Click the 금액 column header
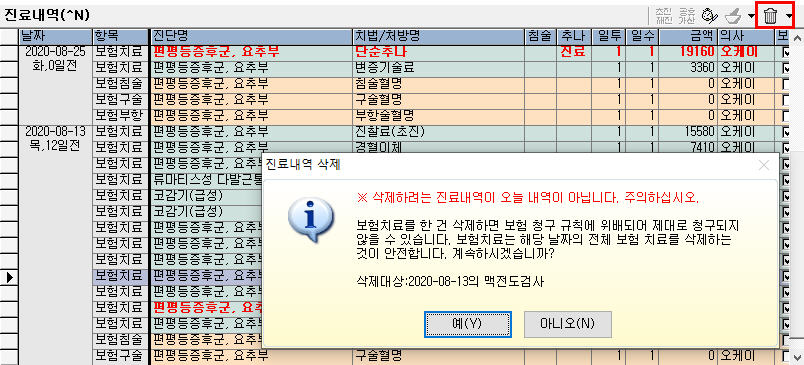This screenshot has width=804, height=365. [x=688, y=36]
